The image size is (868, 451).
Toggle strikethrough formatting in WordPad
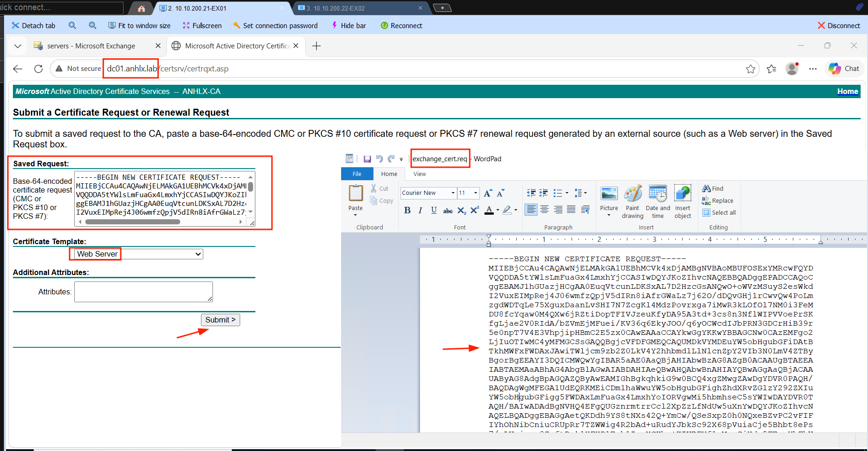click(448, 211)
